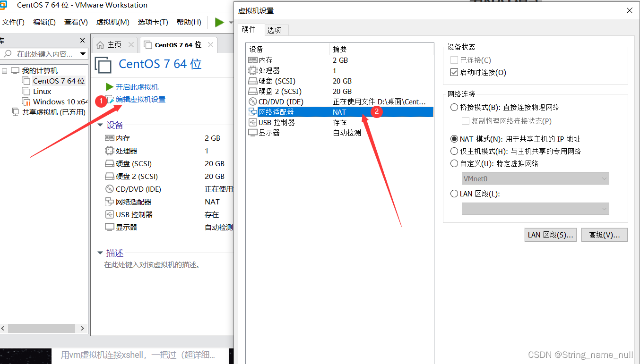
Task: Click the processor icon in the main window device panel
Action: (x=109, y=151)
